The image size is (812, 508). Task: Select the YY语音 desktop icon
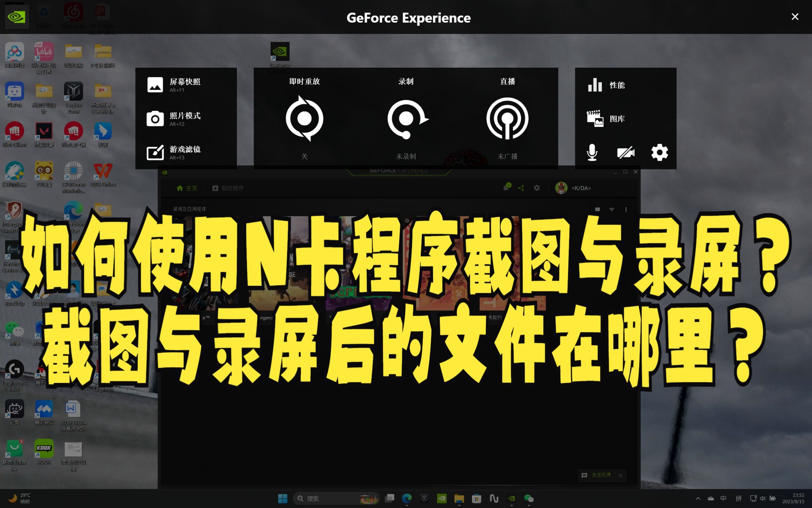point(44,174)
